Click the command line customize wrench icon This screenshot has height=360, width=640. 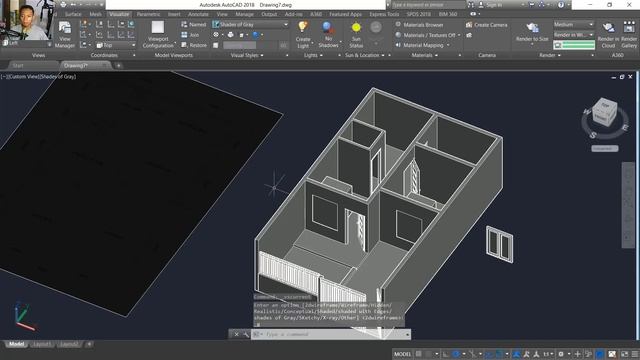(246, 334)
